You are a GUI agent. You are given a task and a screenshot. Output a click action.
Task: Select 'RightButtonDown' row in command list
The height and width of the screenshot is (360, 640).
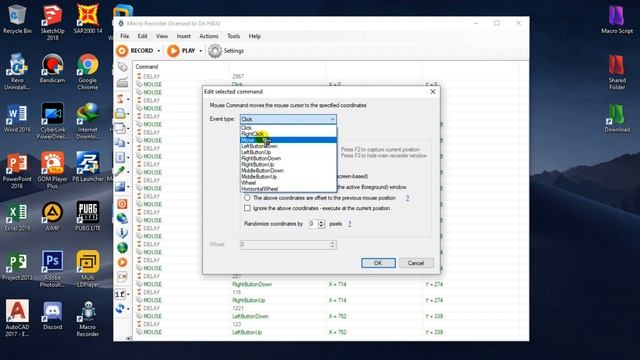pos(327,284)
